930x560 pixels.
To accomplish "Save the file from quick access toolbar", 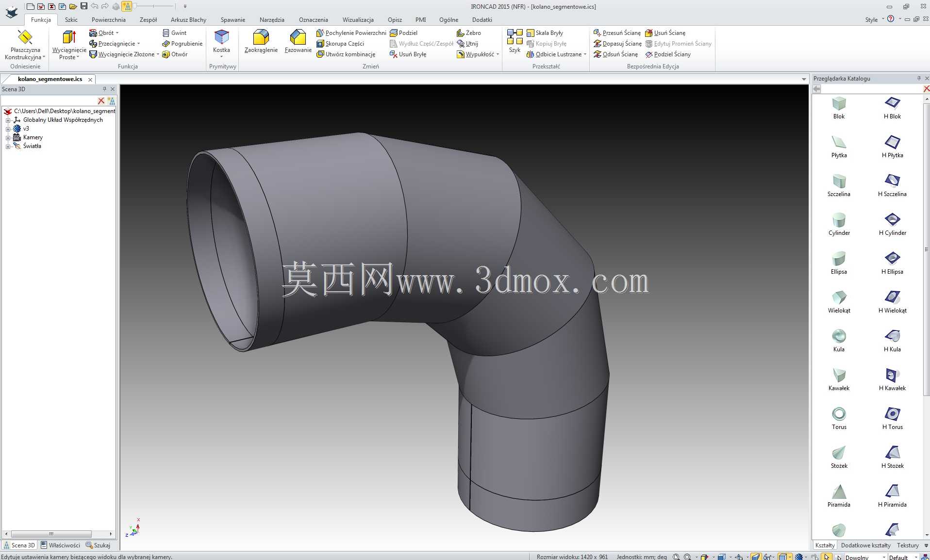I will (83, 6).
